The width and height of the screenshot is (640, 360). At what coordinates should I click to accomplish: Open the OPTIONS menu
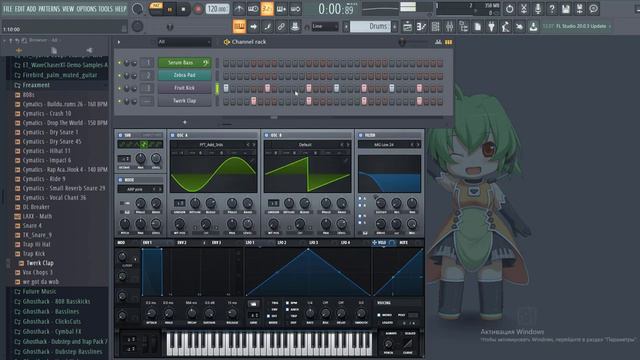pyautogui.click(x=86, y=9)
